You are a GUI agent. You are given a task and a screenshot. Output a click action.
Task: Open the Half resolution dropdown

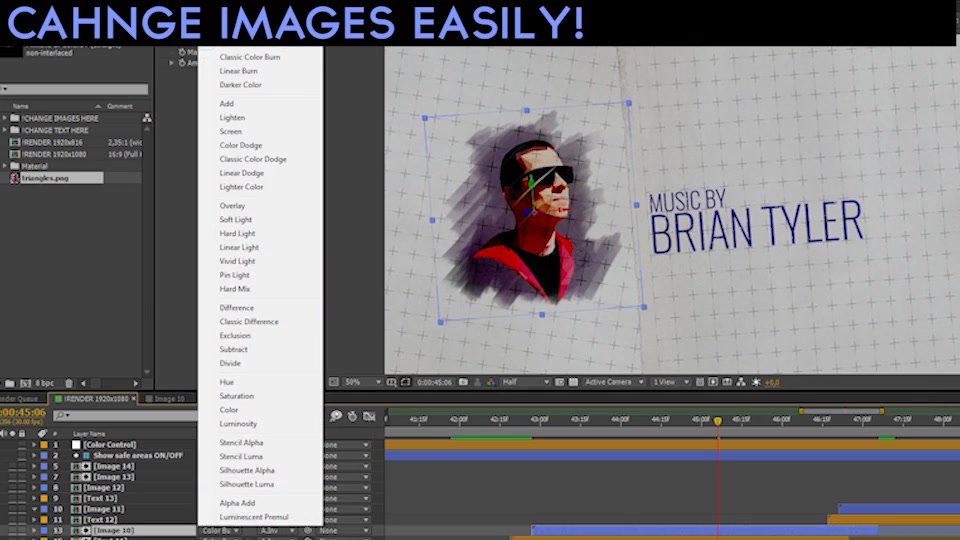[525, 382]
